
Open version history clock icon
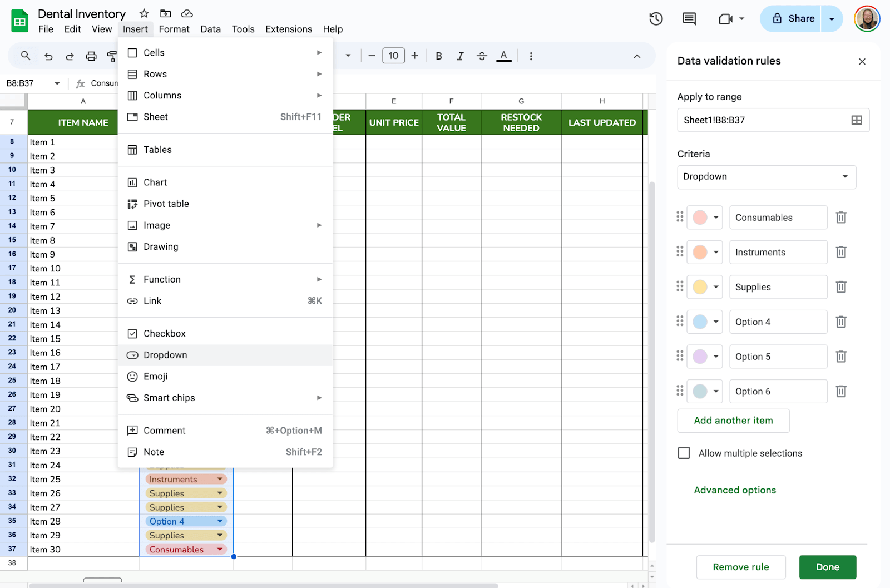[x=656, y=19]
